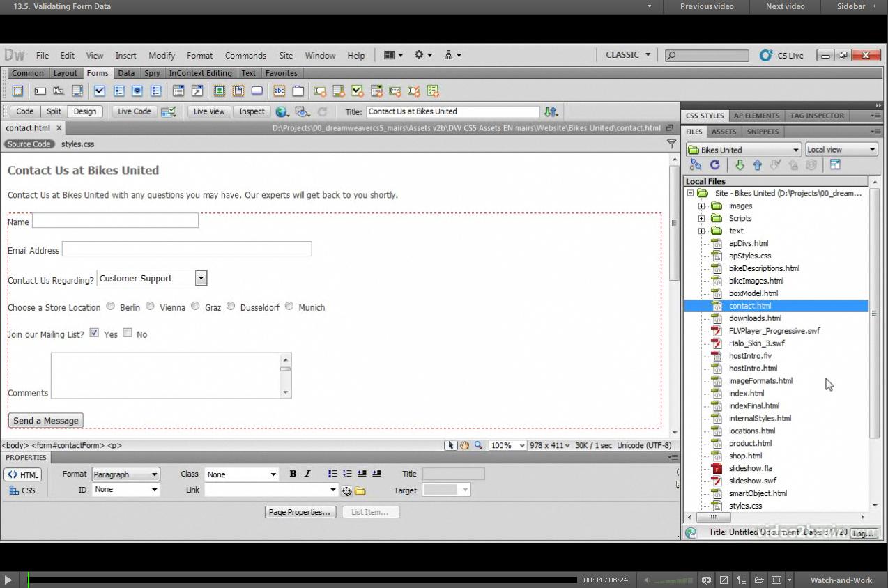Expand the images folder in Local Files
This screenshot has width=888, height=588.
point(701,206)
